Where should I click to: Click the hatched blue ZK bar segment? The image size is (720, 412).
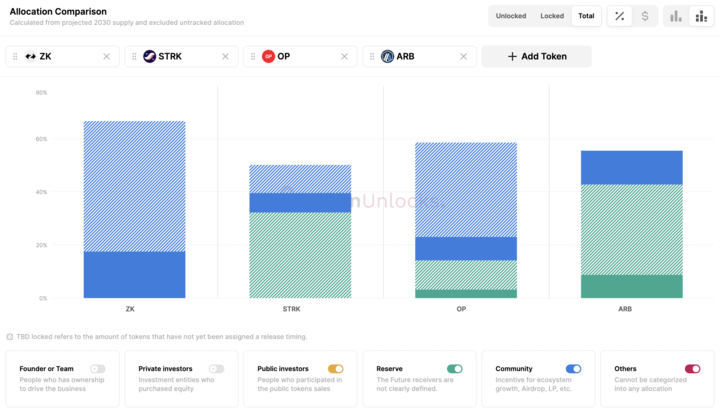coord(135,186)
